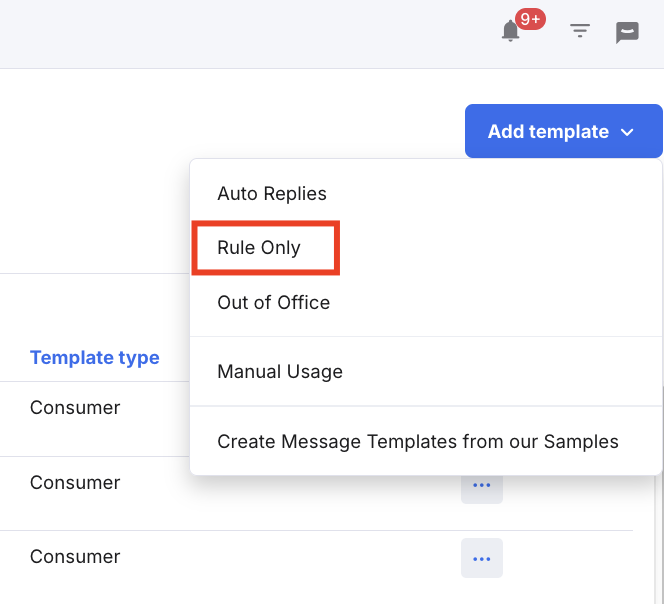This screenshot has width=664, height=604.
Task: Click the blue Add template button
Action: (x=564, y=131)
